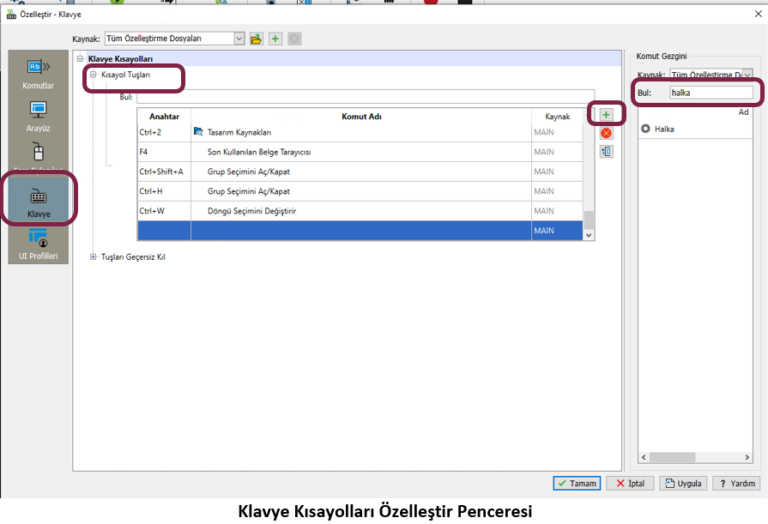Image resolution: width=768 pixels, height=524 pixels.
Task: Select the Arayüz sidebar icon
Action: pos(38,116)
